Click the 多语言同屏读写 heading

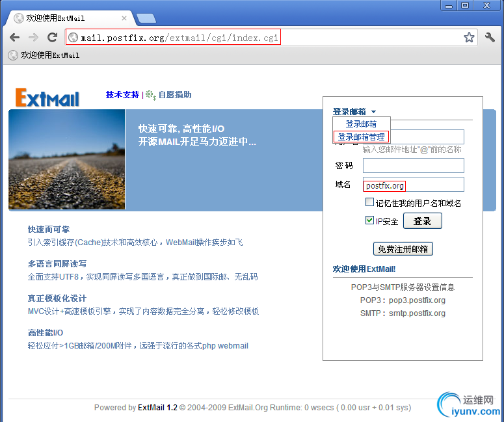tap(57, 264)
